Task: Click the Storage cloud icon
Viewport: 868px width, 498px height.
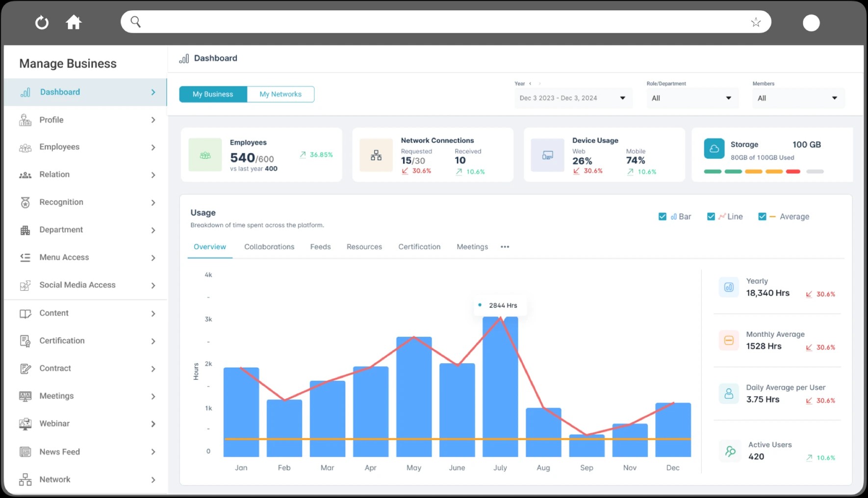Action: click(714, 148)
